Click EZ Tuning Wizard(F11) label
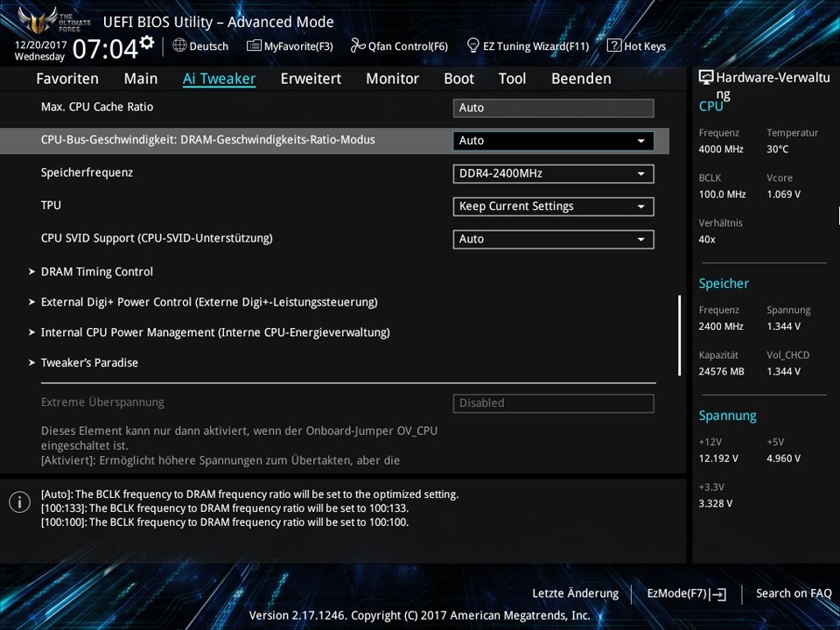The image size is (840, 630). (535, 46)
